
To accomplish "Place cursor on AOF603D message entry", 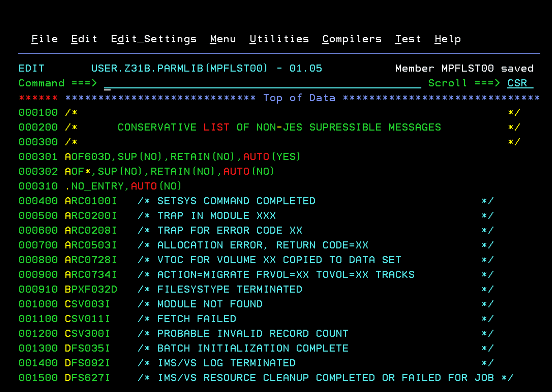I will tap(88, 157).
